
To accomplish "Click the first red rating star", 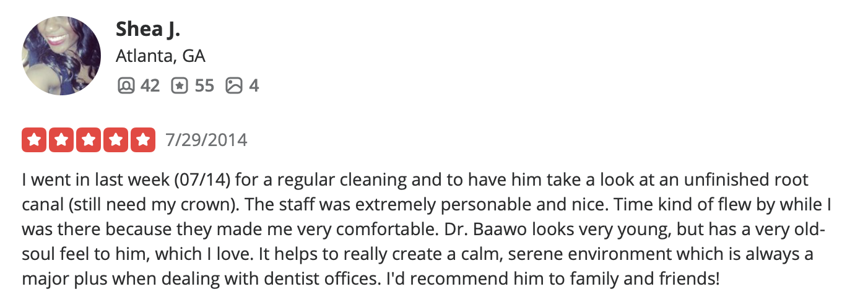I will (x=35, y=140).
